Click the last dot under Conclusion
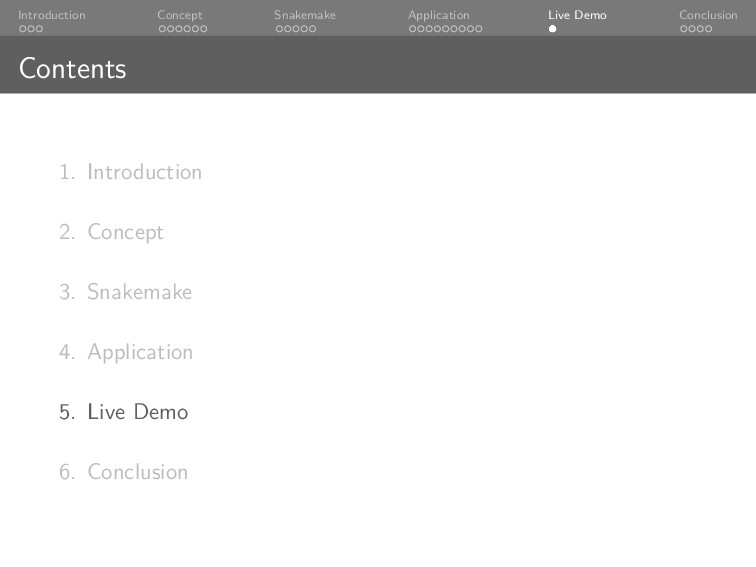The width and height of the screenshot is (756, 567). [x=709, y=29]
